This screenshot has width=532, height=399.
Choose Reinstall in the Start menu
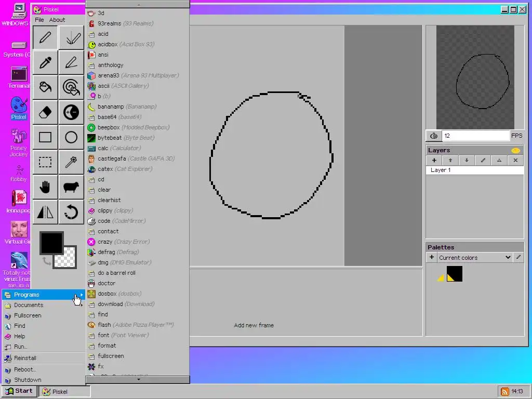[x=44, y=358]
